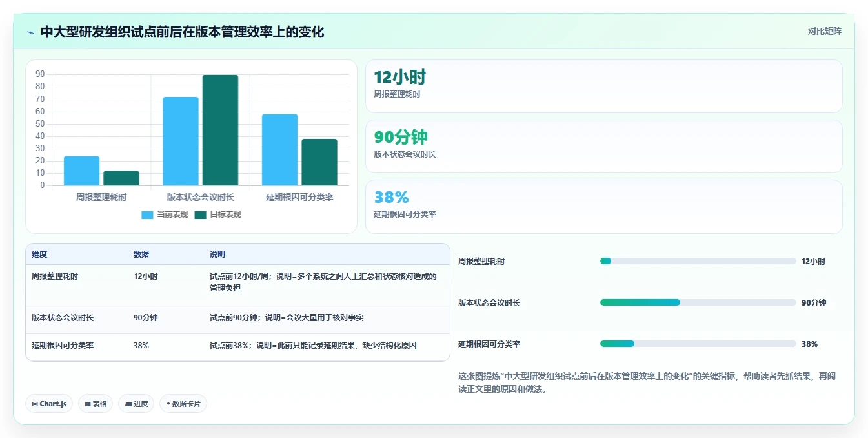Click the 90分钟 table value cell
The width and height of the screenshot is (868, 438).
(146, 318)
